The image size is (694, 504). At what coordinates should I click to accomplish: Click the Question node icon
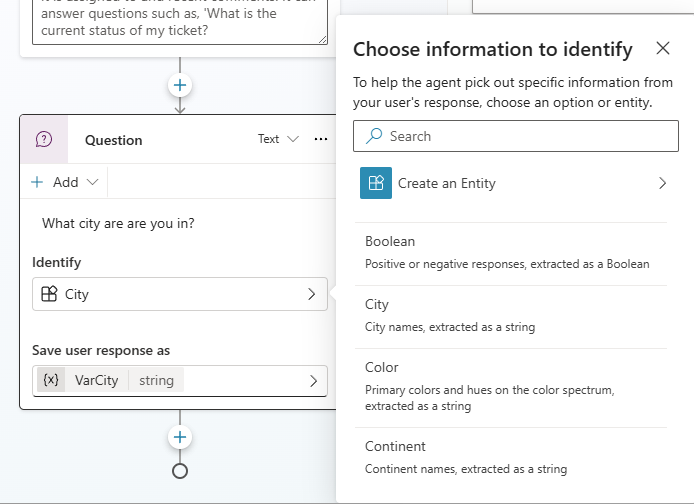coord(44,140)
